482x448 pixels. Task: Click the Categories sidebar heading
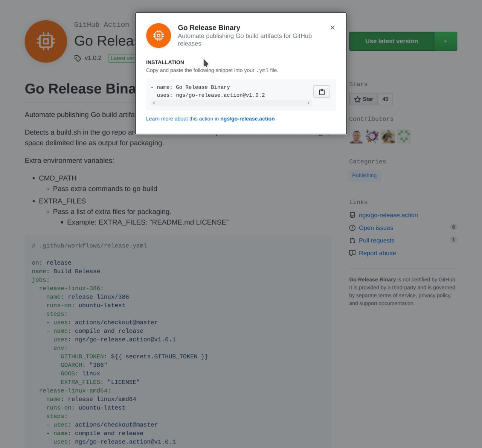point(368,162)
